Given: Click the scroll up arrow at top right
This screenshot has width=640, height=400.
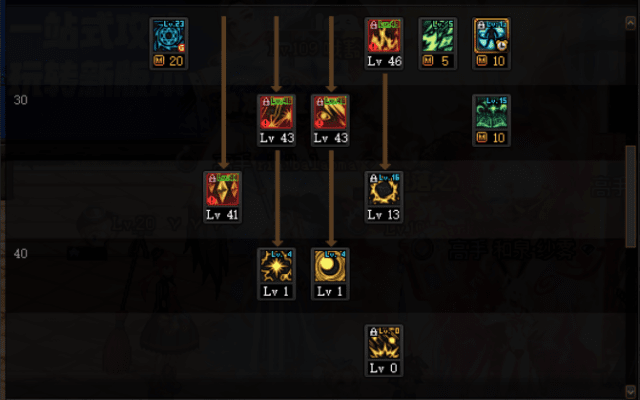Looking at the screenshot, I should 630,23.
